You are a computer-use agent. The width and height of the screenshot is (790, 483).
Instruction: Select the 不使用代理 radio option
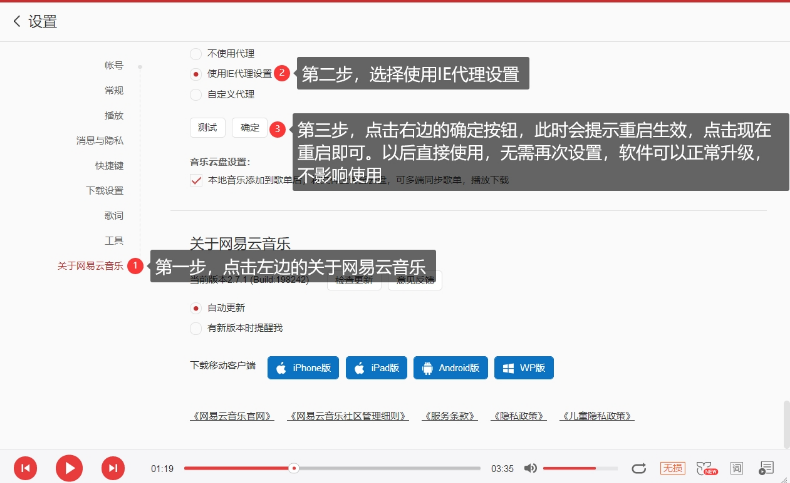[x=195, y=53]
